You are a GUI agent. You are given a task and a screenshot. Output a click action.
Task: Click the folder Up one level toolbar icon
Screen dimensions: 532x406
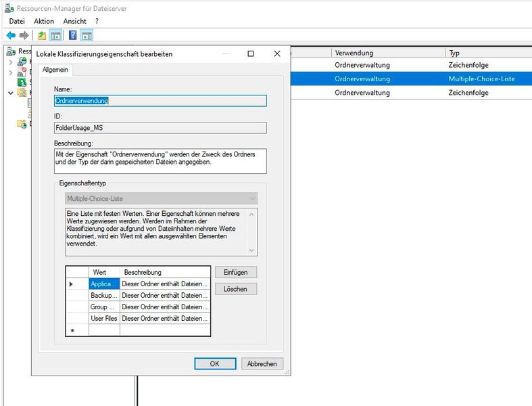(42, 35)
